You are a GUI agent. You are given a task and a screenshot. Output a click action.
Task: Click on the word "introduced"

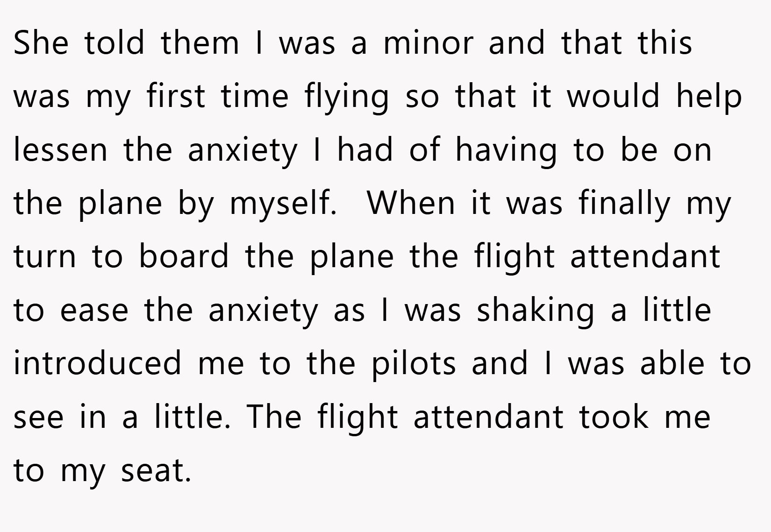98,363
